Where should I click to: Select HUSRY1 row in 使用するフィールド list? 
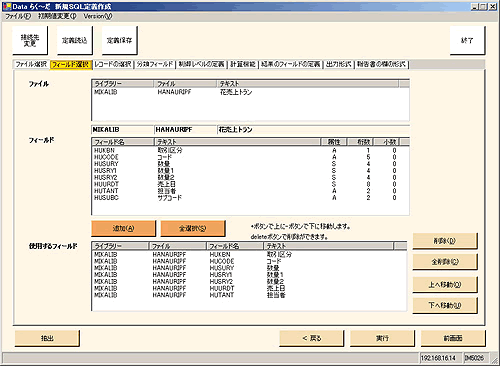click(249, 275)
